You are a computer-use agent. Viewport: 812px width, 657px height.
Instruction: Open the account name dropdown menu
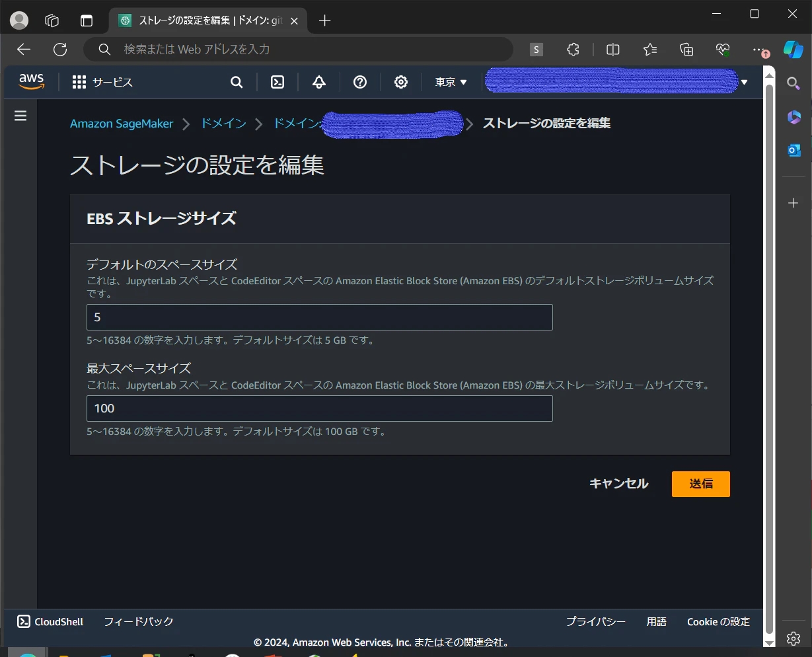pos(743,82)
